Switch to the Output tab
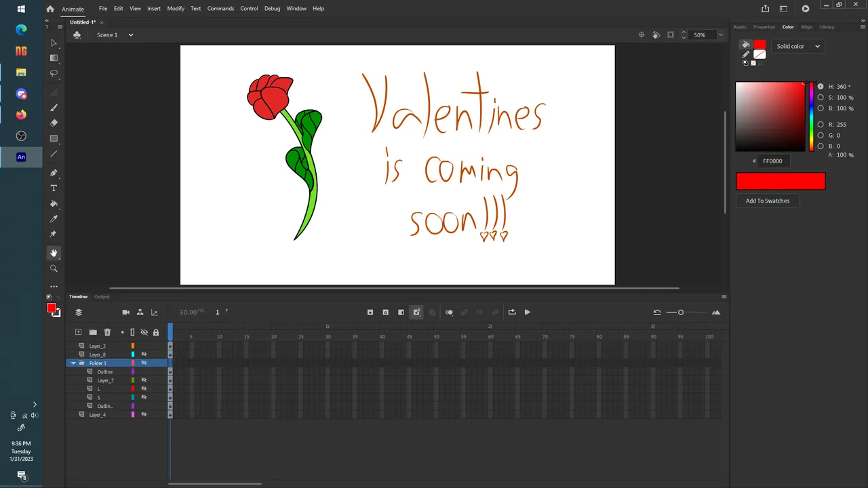Viewport: 868px width, 488px height. pyautogui.click(x=102, y=297)
